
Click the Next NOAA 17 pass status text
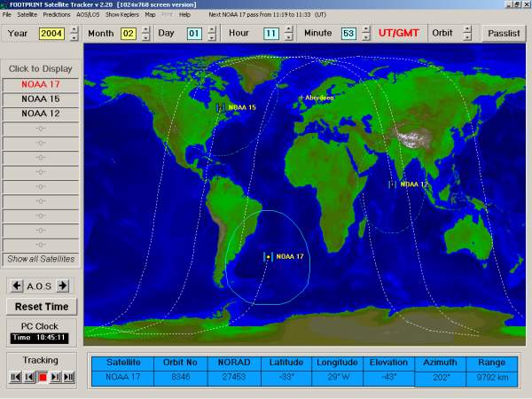click(x=267, y=14)
